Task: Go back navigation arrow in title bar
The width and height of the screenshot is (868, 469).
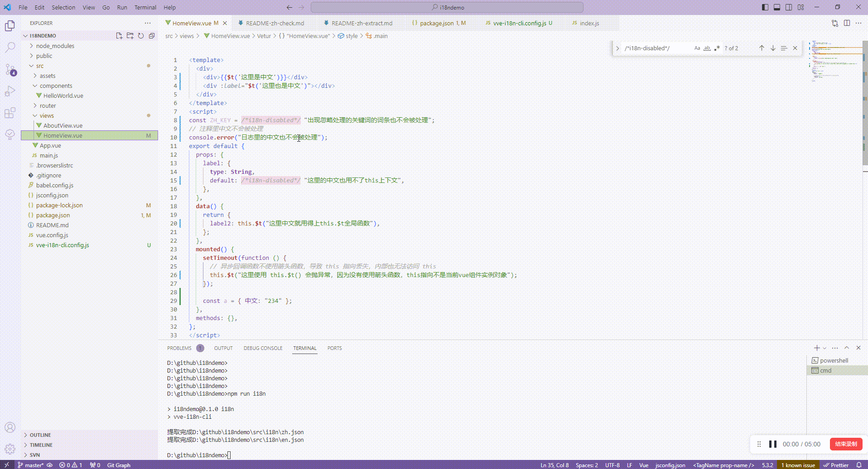Action: [x=289, y=7]
